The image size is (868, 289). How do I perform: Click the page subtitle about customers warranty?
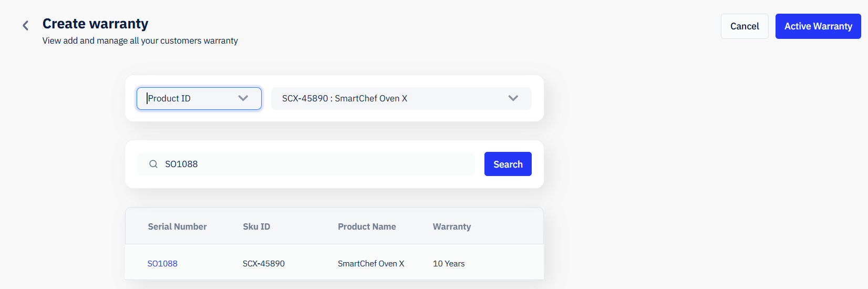point(140,40)
